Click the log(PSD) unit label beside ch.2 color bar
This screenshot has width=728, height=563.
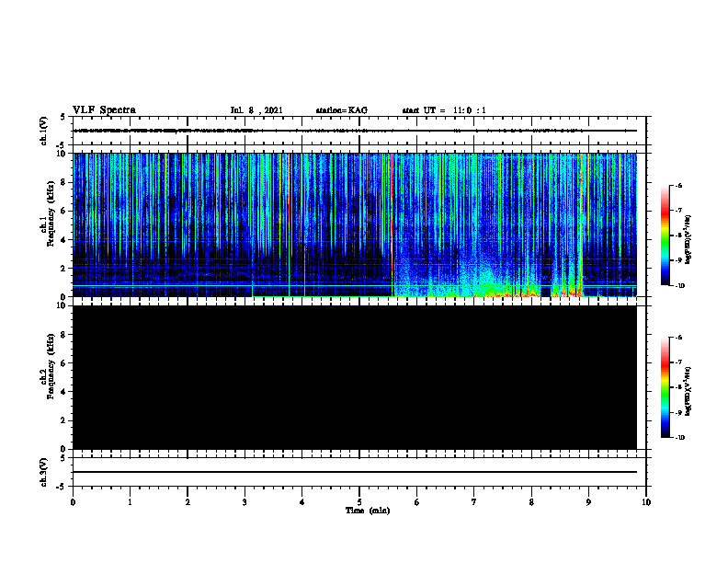pos(688,392)
